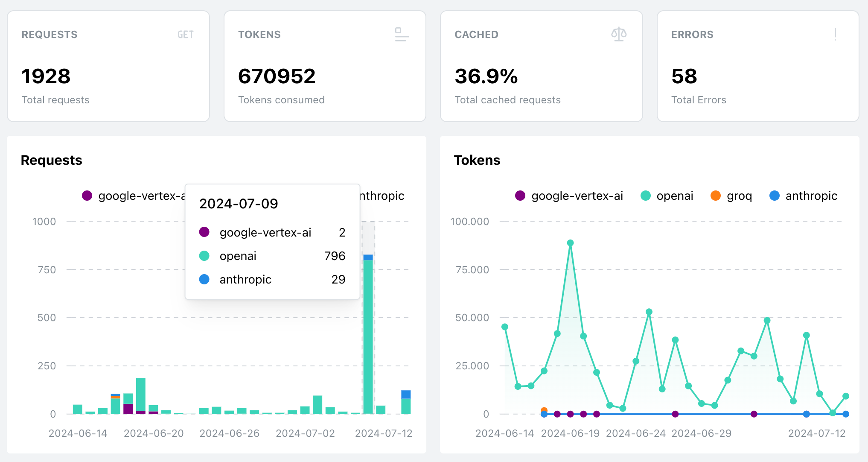868x462 pixels.
Task: Click the purple google-vertex-ai segment in the Requests bars
Action: (128, 409)
